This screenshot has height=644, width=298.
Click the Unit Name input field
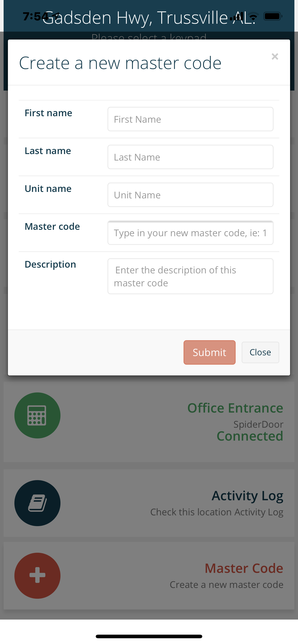coord(190,195)
